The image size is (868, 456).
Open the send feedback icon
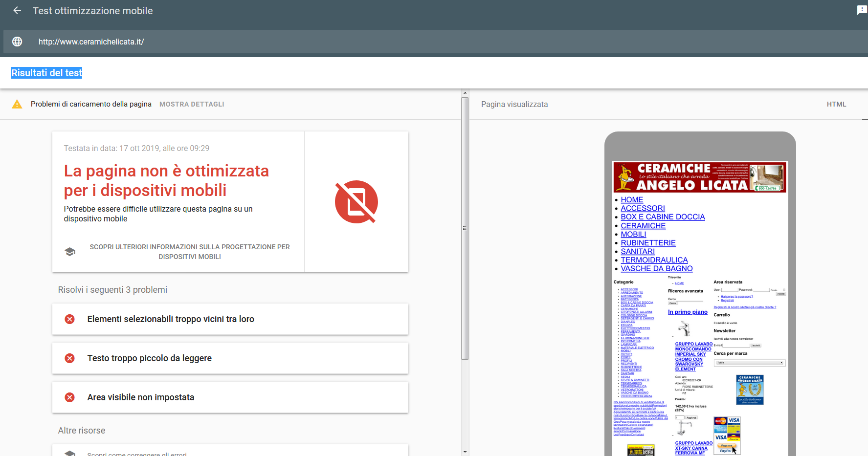(862, 10)
